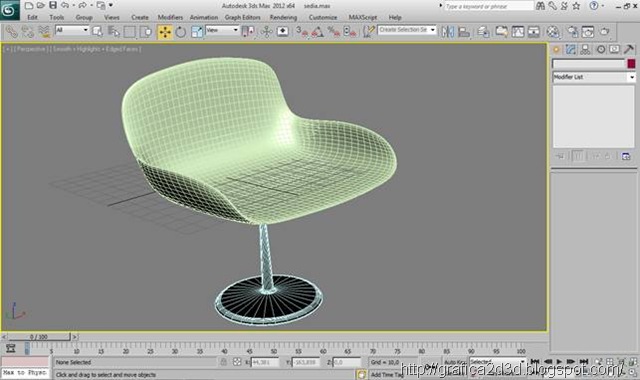This screenshot has height=380, width=640.
Task: Switch to the Hierarchy command panel tab
Action: (x=585, y=49)
